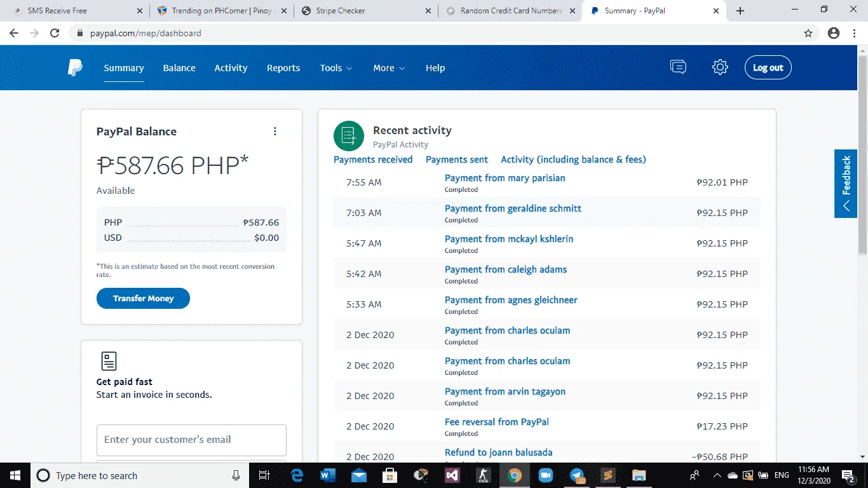Click the ENG language indicator in tray
Viewport: 868px width, 488px height.
782,475
